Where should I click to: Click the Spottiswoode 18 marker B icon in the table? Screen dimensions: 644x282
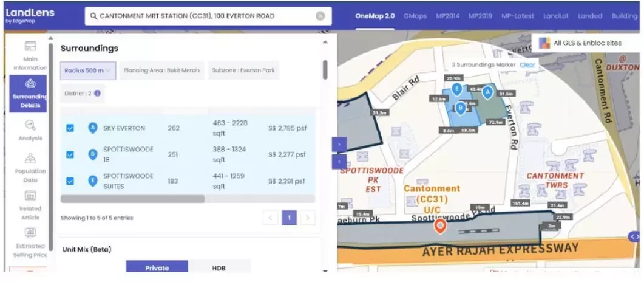tap(93, 154)
